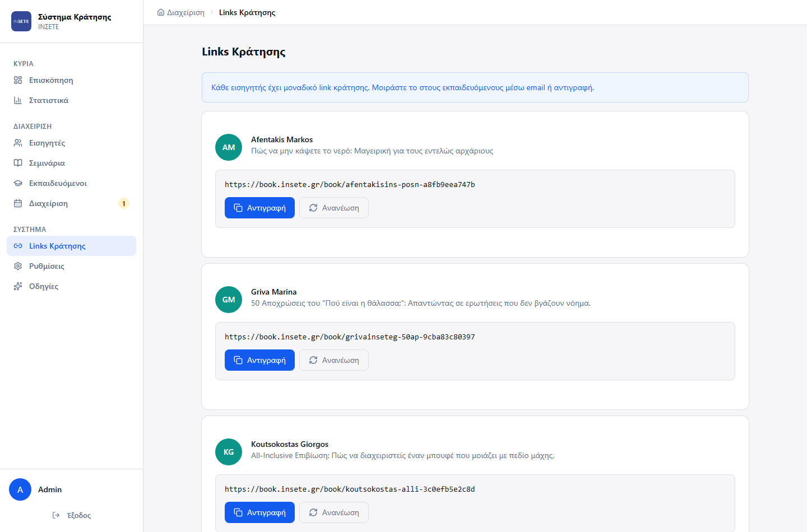This screenshot has height=532, width=807.
Task: Select Διαχείριση in sidebar
Action: coord(71,203)
